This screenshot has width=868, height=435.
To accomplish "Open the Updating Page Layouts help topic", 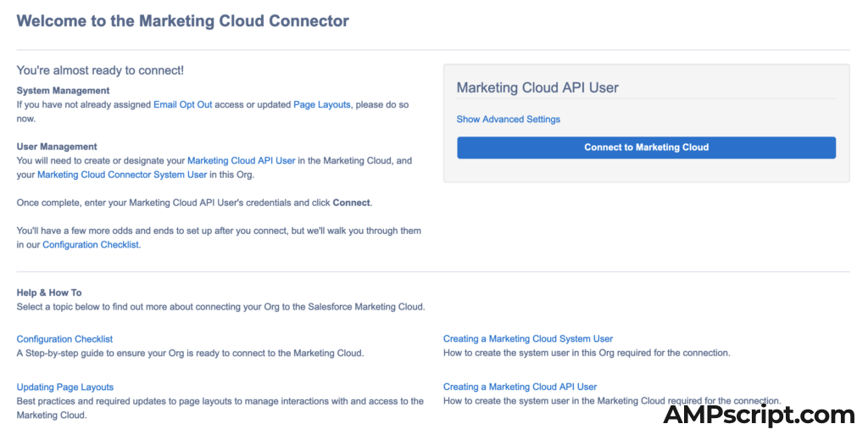I will (x=65, y=388).
